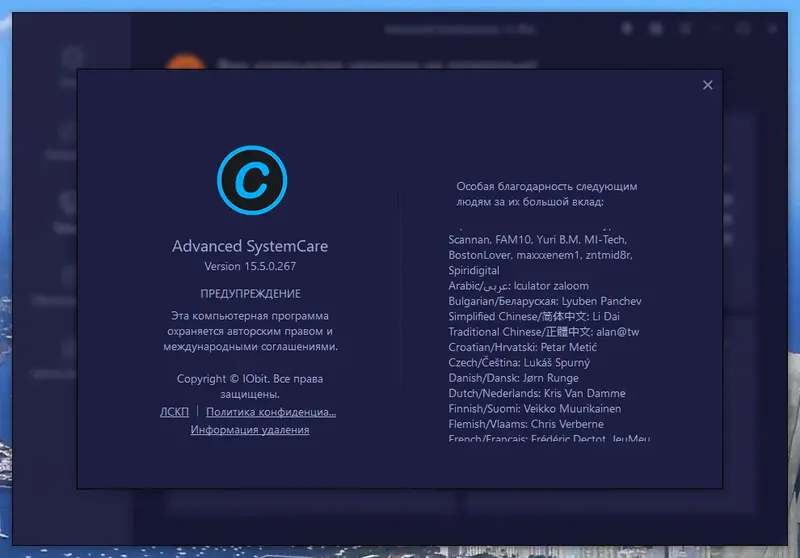
Task: Select Dutch/Nederlands: Kris Van Damme line
Action: pos(537,393)
